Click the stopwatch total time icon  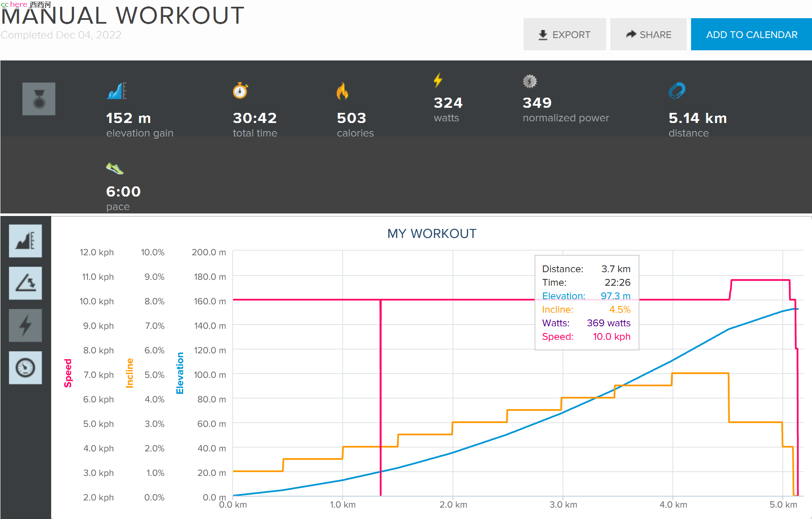(240, 90)
